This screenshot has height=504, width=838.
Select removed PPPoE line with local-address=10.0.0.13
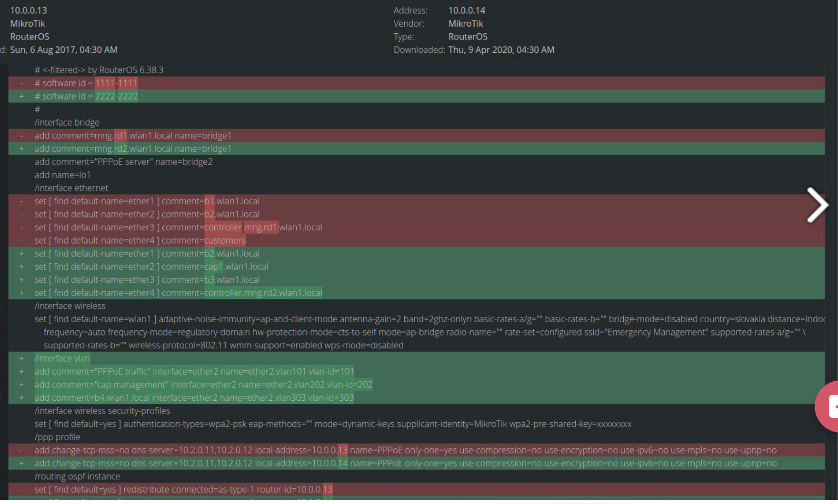tap(417, 450)
